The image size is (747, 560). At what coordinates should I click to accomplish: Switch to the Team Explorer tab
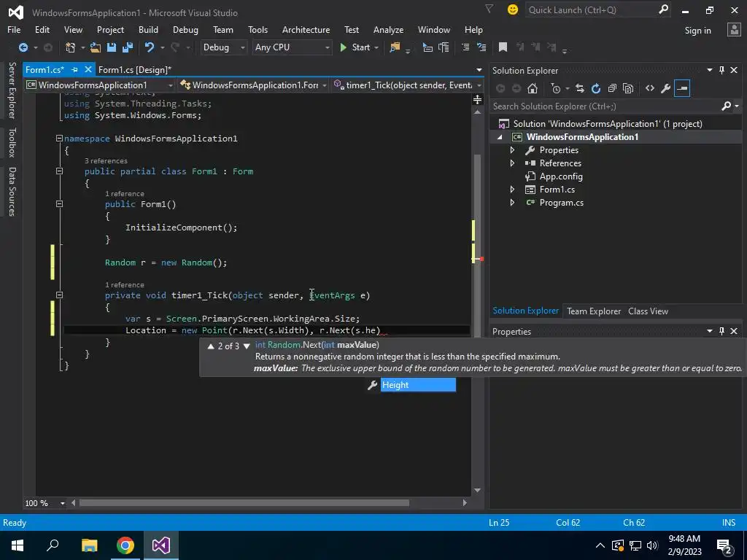(x=594, y=311)
